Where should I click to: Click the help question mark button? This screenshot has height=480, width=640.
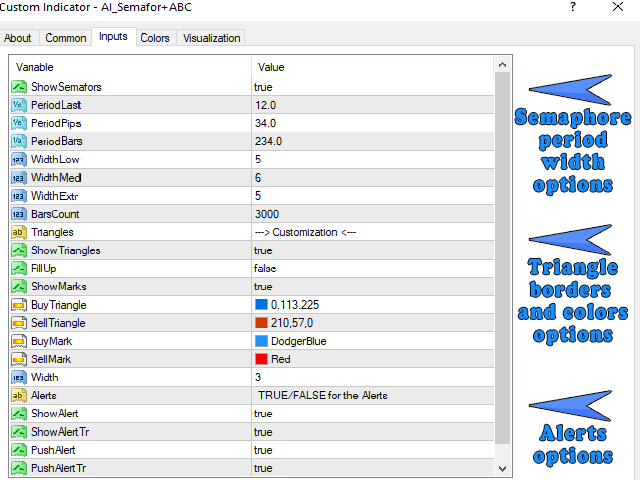point(573,8)
